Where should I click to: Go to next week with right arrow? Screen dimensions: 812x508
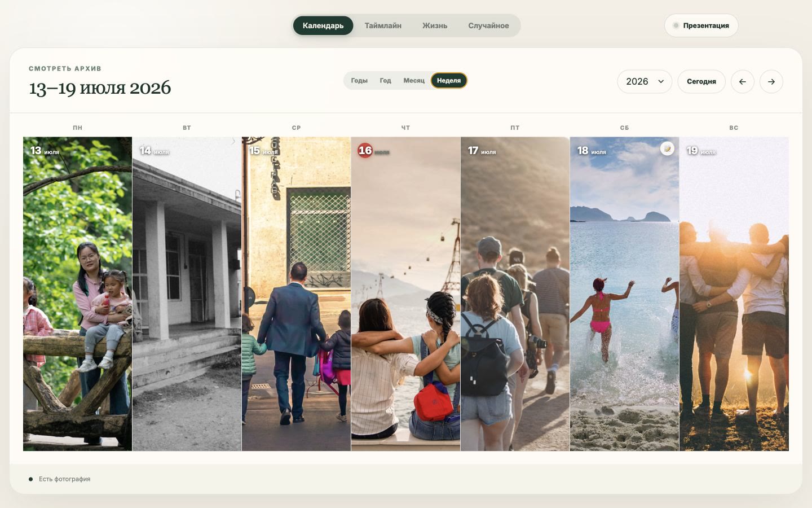[x=771, y=81]
